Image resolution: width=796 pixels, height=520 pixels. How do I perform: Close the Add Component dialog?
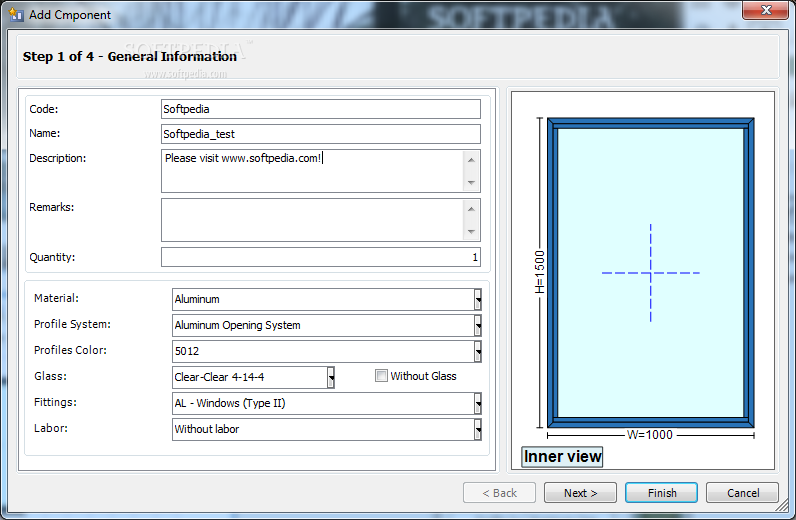tap(766, 10)
